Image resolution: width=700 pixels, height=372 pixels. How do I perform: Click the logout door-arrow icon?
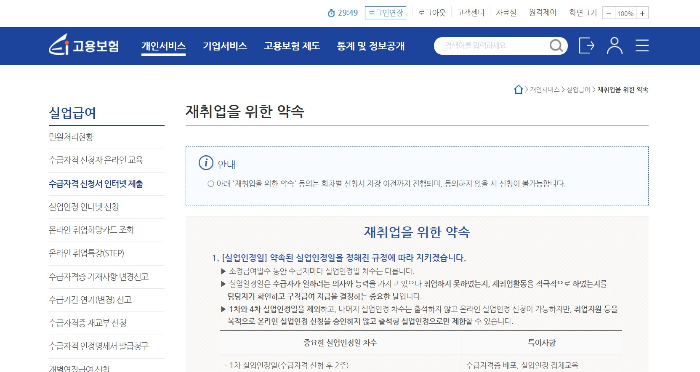586,46
